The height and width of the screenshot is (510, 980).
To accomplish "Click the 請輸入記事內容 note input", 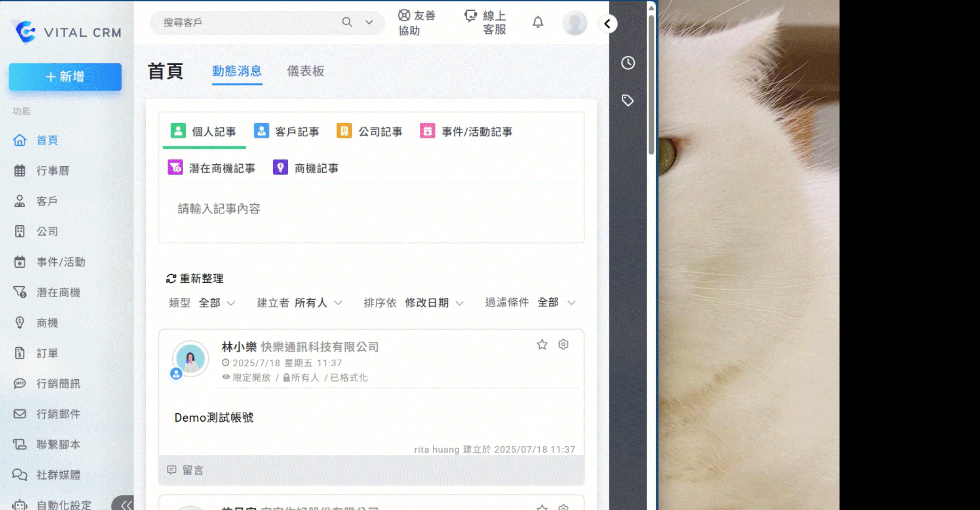I will 371,209.
